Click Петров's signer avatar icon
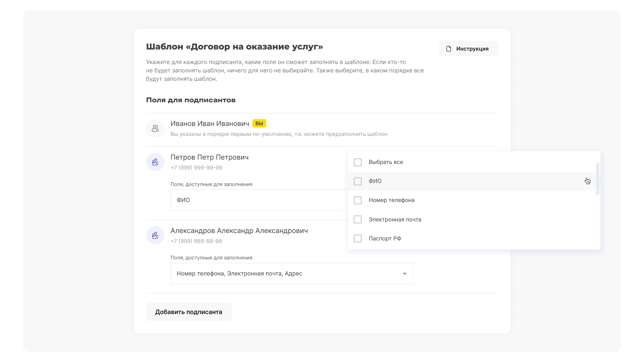The height and width of the screenshot is (362, 644). 155,162
